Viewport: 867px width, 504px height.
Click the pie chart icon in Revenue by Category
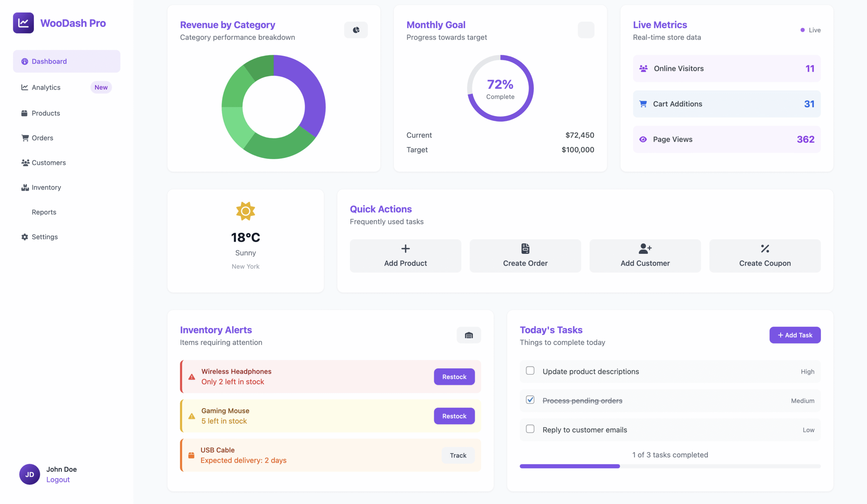[x=356, y=30]
